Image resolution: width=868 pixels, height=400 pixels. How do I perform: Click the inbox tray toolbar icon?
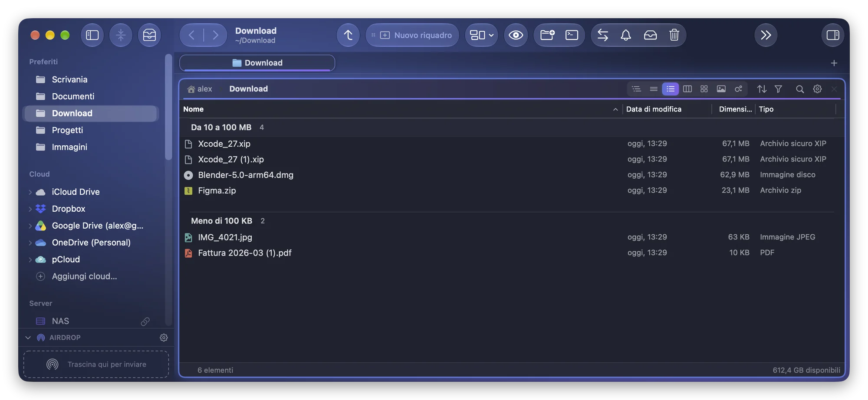[650, 35]
